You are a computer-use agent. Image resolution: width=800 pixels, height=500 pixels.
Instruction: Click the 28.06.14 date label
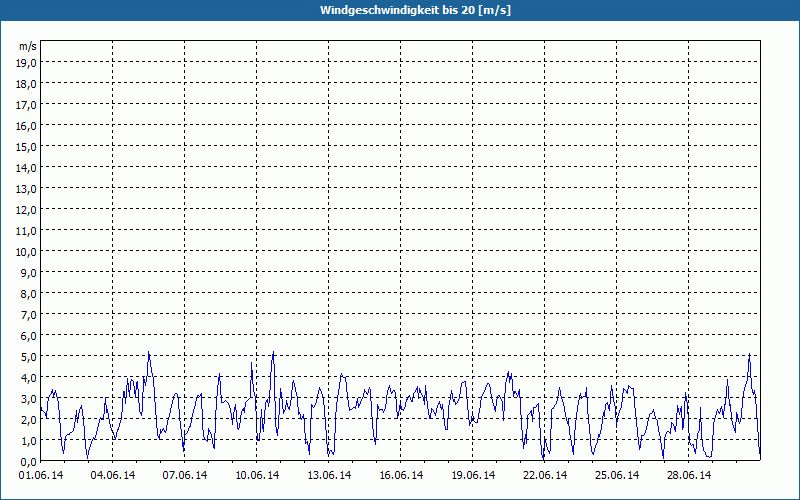coord(688,475)
